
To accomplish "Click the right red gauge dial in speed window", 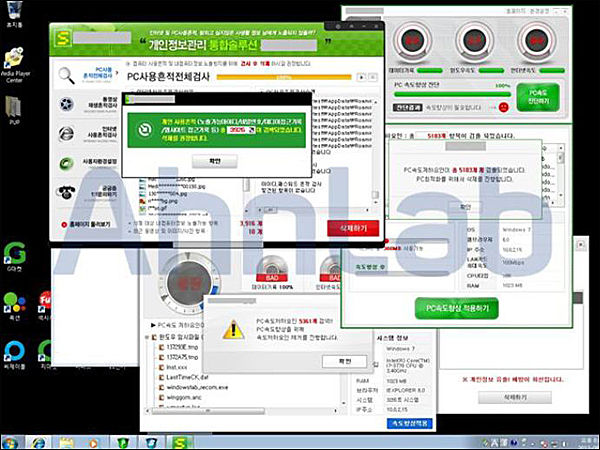I will coord(536,40).
